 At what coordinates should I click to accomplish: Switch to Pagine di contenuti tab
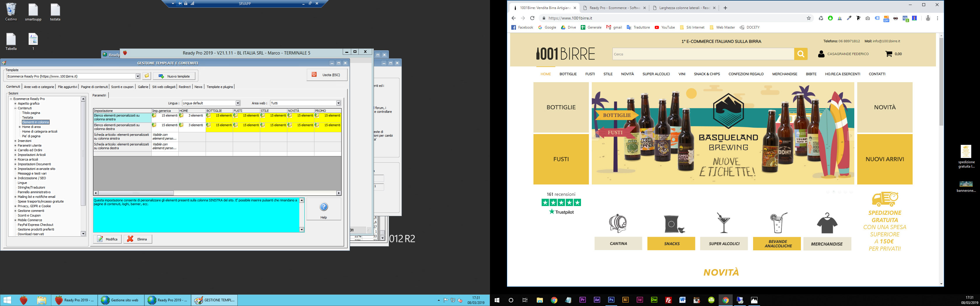point(94,87)
